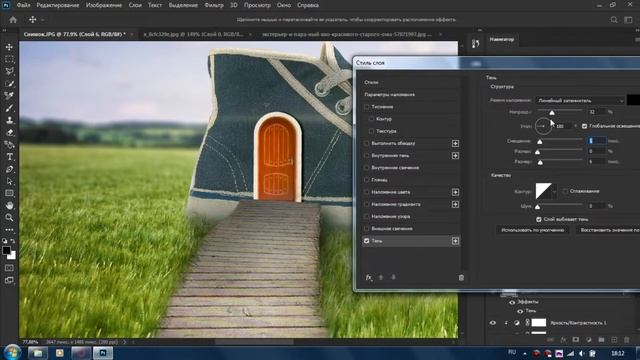Enable the Наложение цвета checkbox
Screen dimensions: 640x360
click(x=367, y=192)
